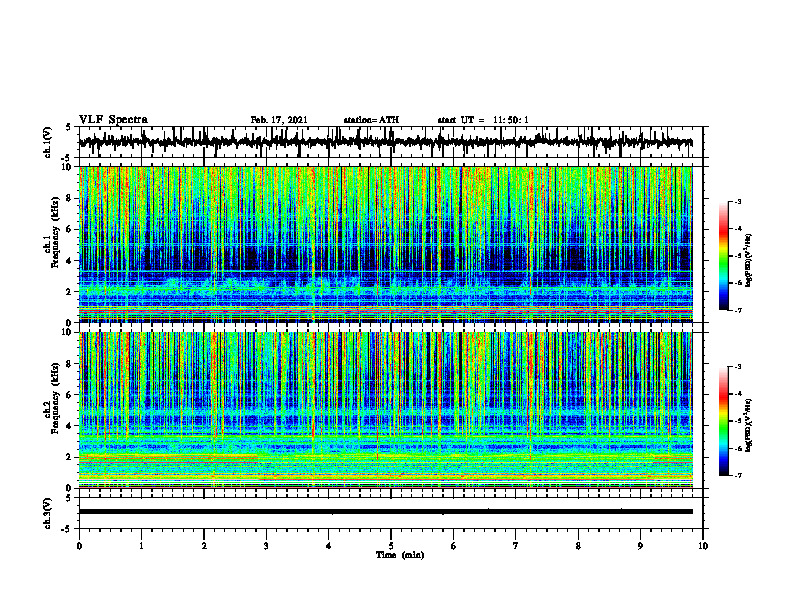The height and width of the screenshot is (612, 792).
Task: Click inside the ch.1 spectrogram panel
Action: [x=385, y=244]
